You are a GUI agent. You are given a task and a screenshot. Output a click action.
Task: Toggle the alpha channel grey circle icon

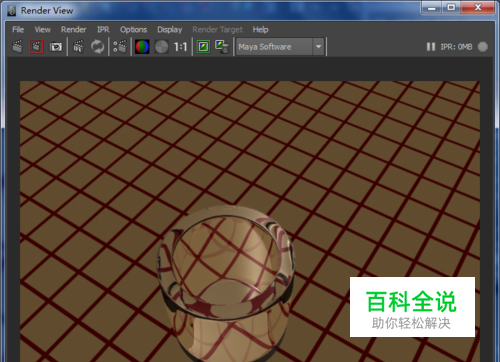(x=162, y=47)
